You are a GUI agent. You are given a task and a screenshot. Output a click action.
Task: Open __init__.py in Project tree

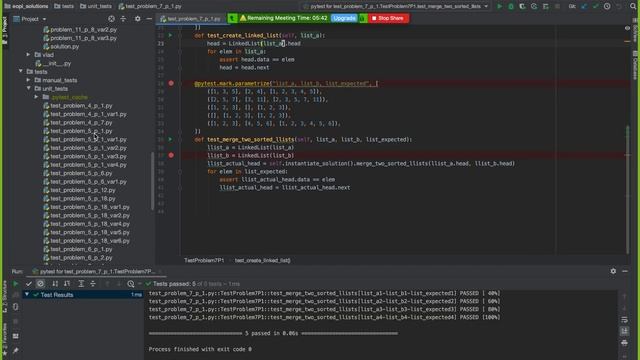[x=56, y=63]
